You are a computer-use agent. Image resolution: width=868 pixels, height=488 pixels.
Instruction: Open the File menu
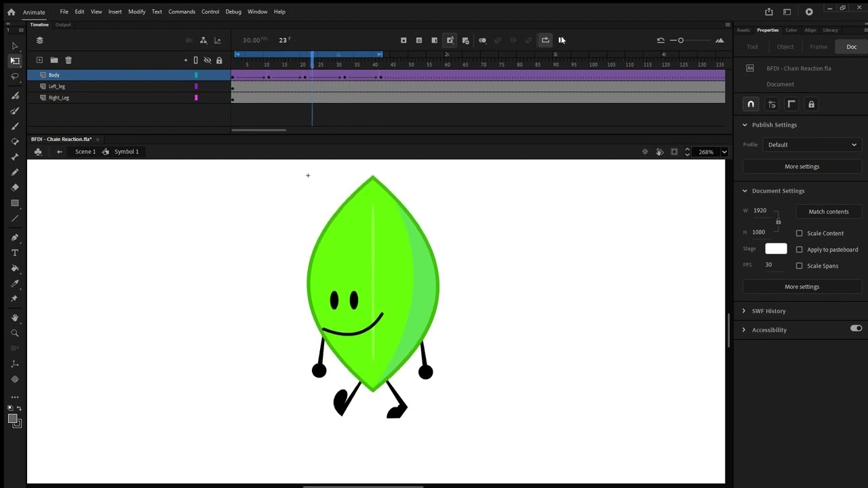point(64,12)
